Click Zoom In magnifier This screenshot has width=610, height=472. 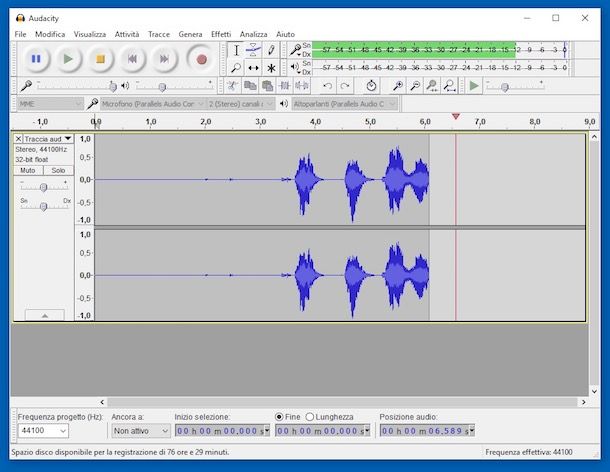coord(398,86)
